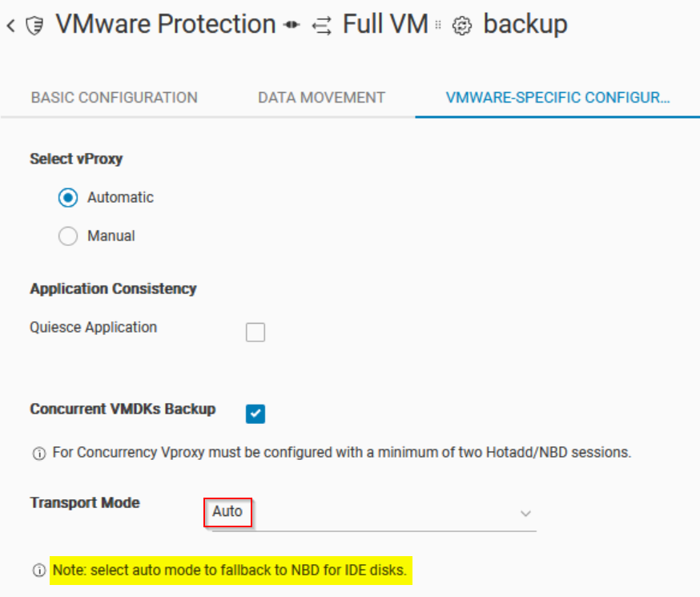Screen dimensions: 700x597
Task: Uncheck the Concurrent VMDKs Backup checkbox
Action: tap(255, 413)
